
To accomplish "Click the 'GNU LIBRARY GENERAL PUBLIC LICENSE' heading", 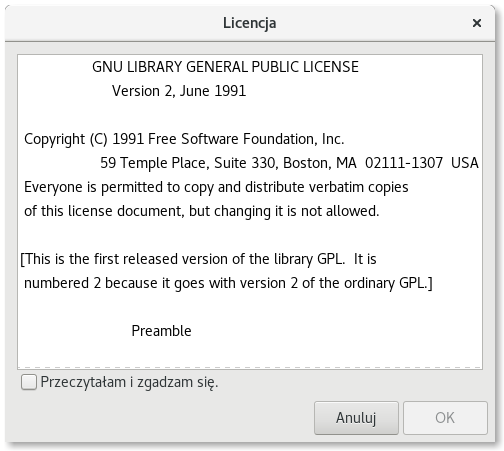I will point(225,67).
